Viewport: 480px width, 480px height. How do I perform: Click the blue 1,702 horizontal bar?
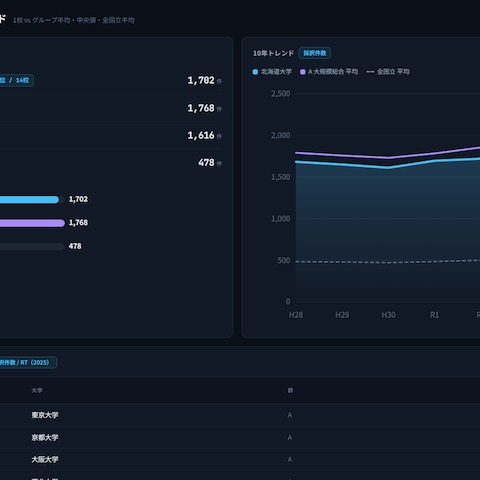click(29, 200)
